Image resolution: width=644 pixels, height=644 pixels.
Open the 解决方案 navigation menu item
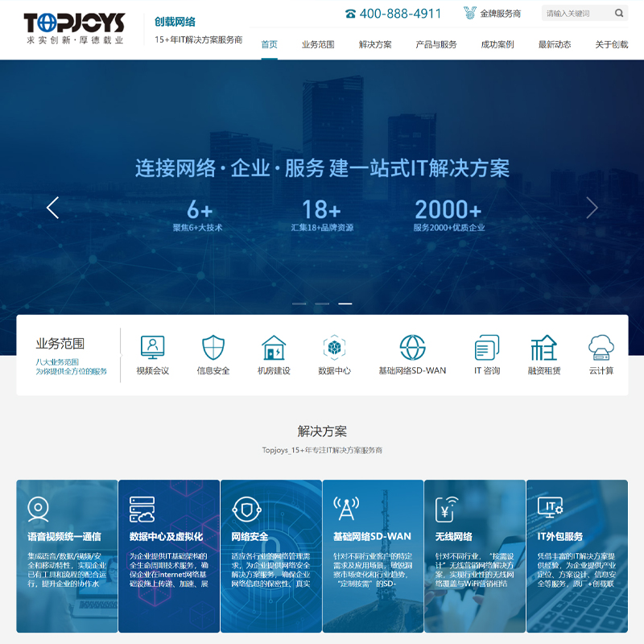(x=375, y=44)
